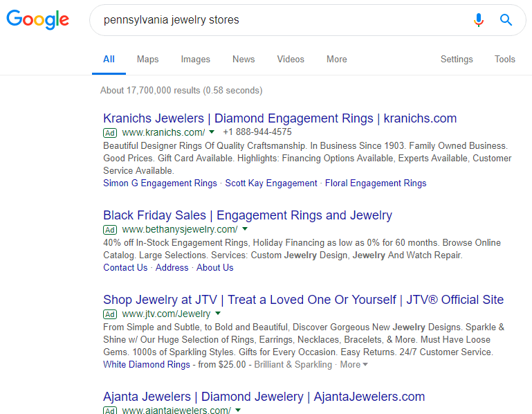Click the About 17,700,000 results text
Image resolution: width=532 pixels, height=414 pixels.
(181, 90)
